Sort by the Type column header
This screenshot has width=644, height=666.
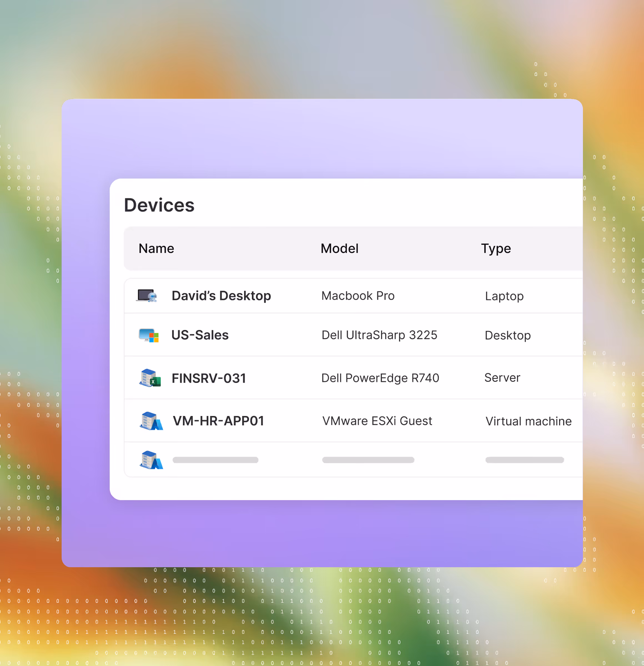496,249
